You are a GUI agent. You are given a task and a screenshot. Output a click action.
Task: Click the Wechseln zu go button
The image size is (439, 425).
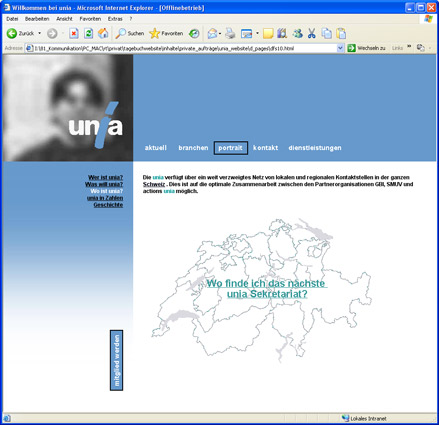click(366, 48)
